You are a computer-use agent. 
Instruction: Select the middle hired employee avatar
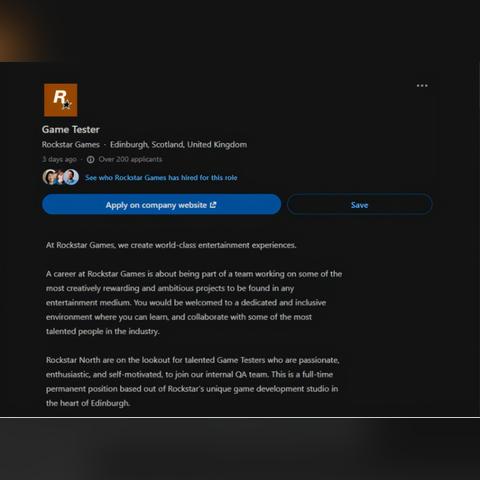coord(60,177)
